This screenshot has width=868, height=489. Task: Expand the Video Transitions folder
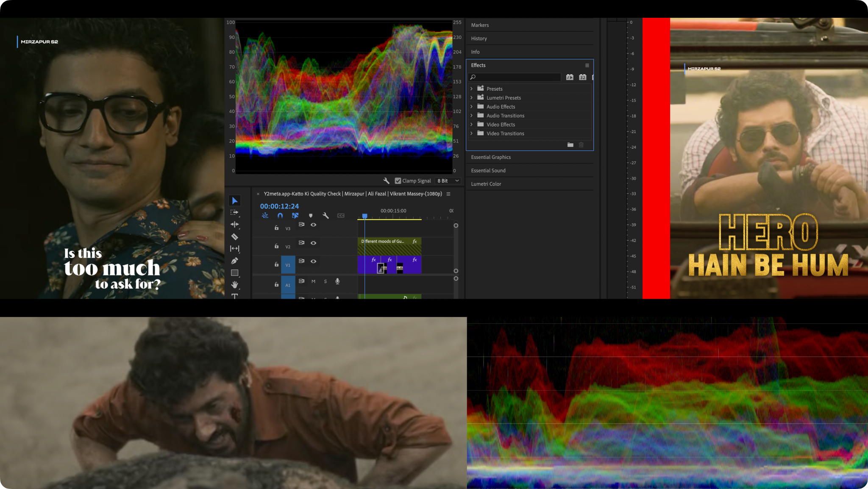pyautogui.click(x=471, y=133)
